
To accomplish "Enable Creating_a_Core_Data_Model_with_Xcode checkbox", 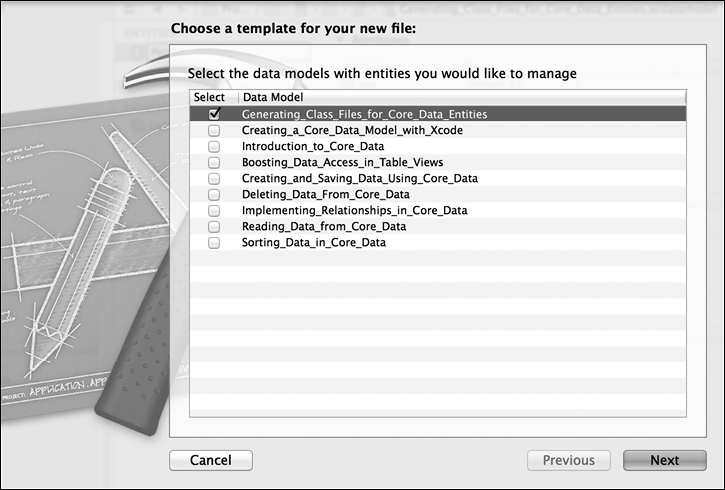I will point(214,131).
